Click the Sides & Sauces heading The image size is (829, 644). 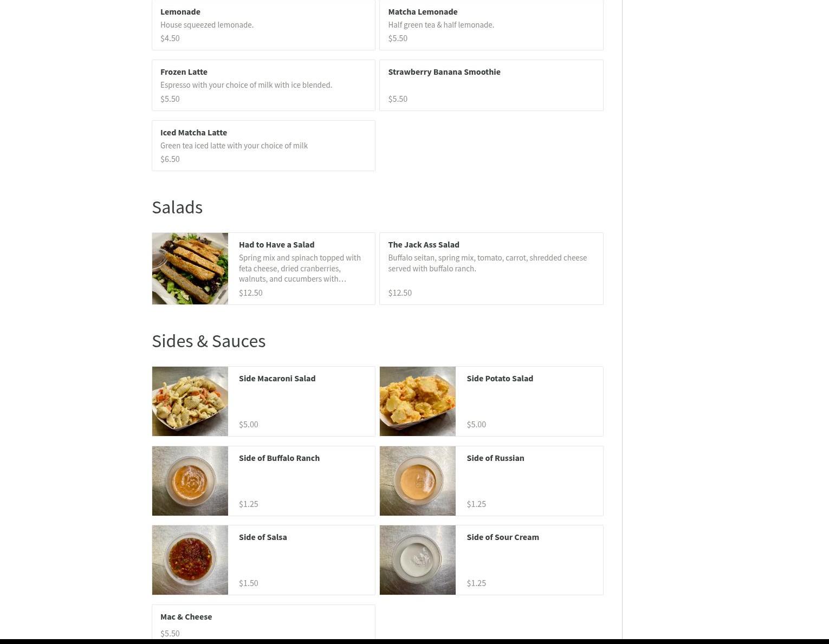coord(209,341)
